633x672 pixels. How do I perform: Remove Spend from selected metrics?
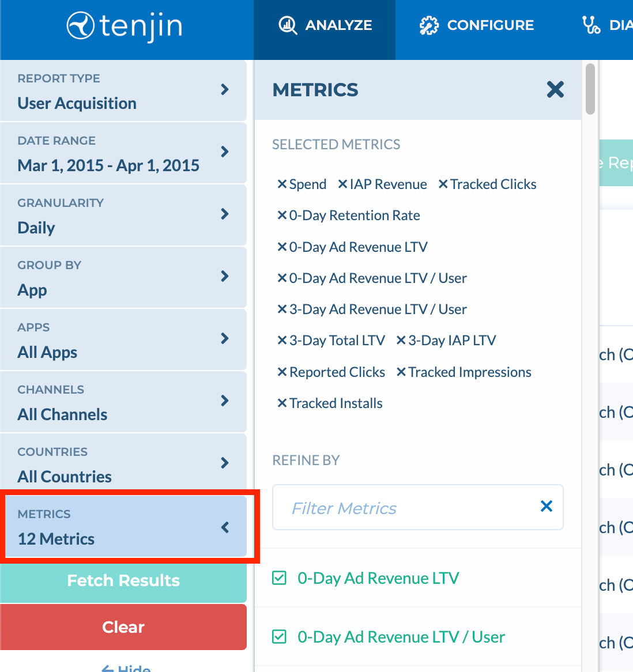(281, 184)
